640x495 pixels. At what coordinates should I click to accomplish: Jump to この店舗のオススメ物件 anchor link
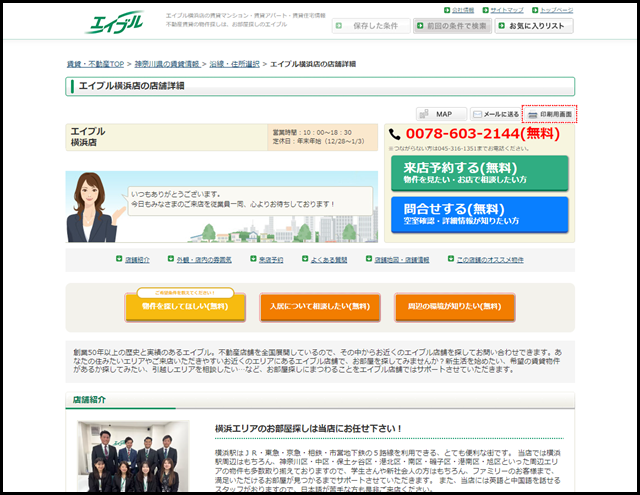point(490,260)
